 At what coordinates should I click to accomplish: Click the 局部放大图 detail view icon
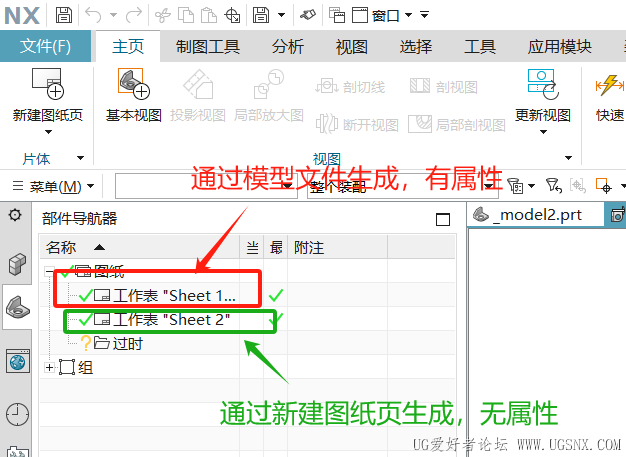(268, 84)
